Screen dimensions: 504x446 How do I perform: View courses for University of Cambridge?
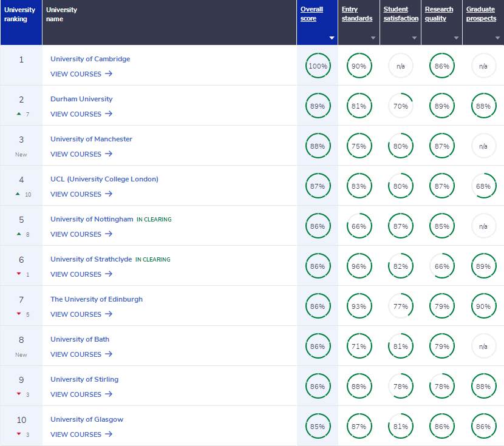pyautogui.click(x=81, y=74)
